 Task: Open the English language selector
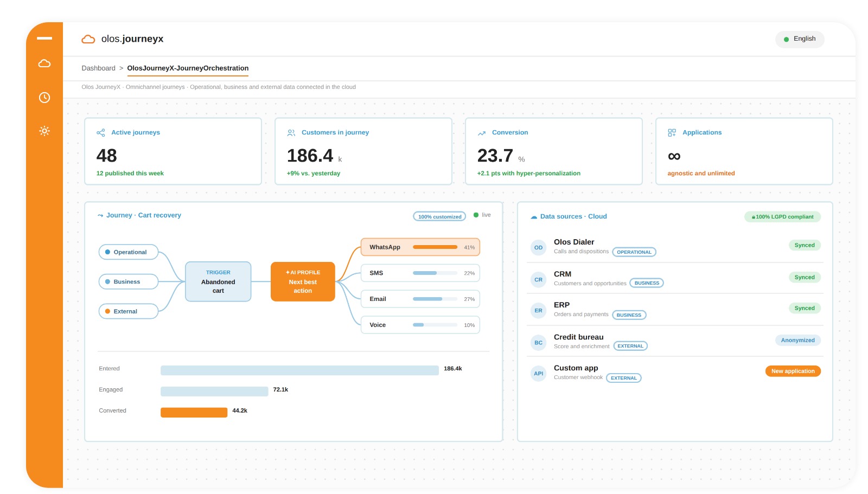coord(800,39)
